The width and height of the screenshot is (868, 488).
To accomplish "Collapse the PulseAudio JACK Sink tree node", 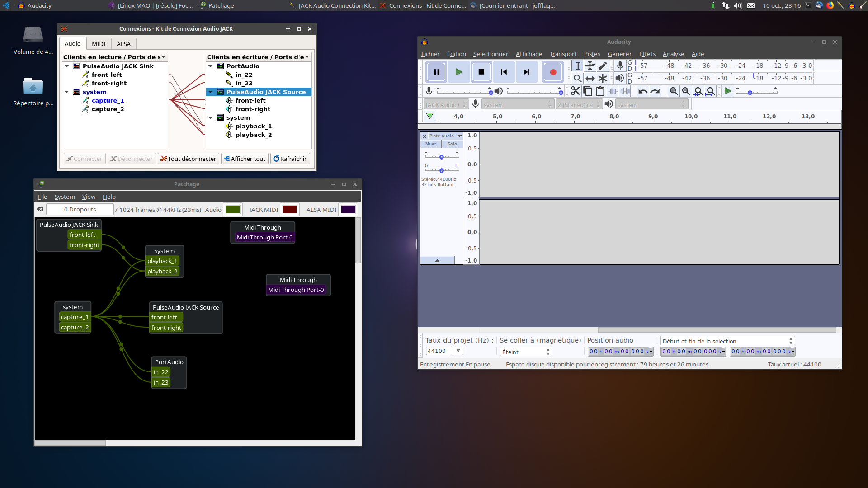I will [67, 66].
